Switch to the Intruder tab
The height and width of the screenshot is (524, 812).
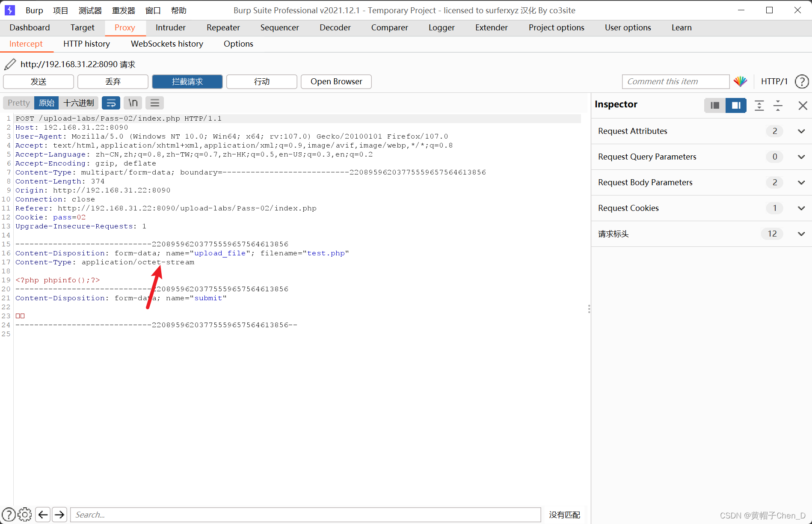170,27
